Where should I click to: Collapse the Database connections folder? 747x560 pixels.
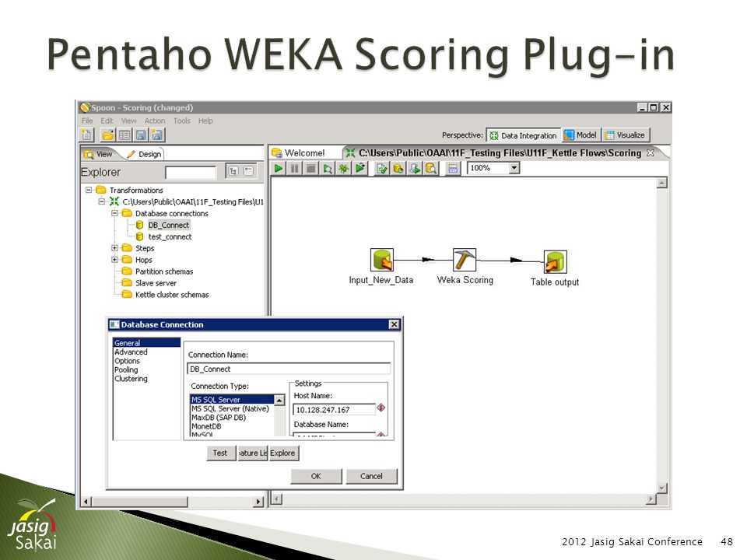point(115,213)
